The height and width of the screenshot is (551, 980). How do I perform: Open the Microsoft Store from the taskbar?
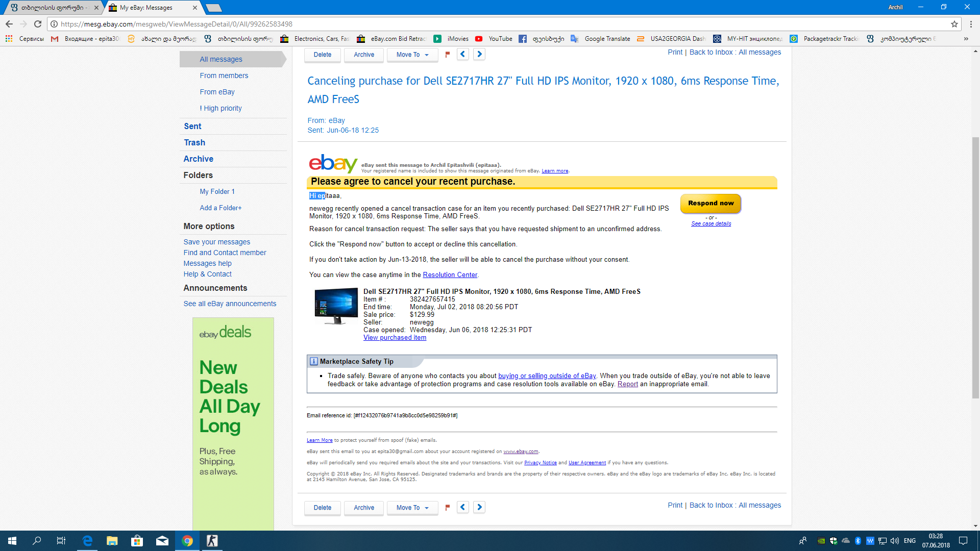coord(137,541)
